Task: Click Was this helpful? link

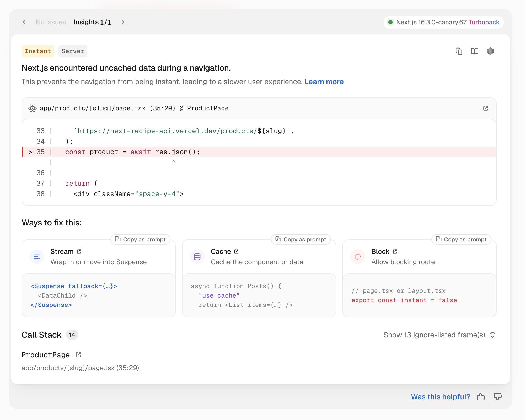Action: point(441,397)
